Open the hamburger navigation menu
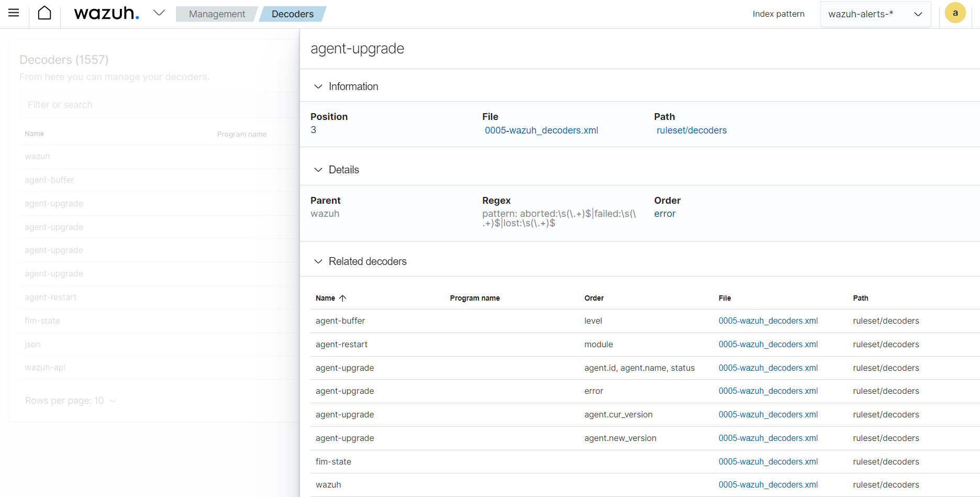The height and width of the screenshot is (497, 980). (x=14, y=13)
